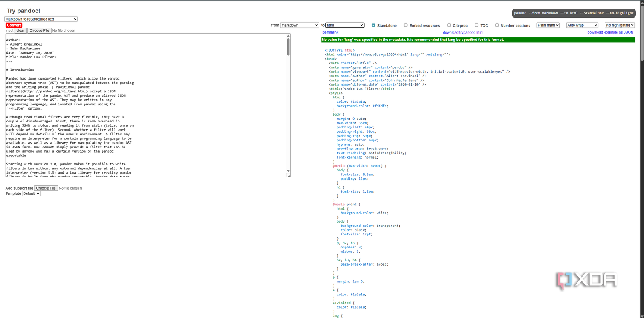Open the 'from' format dropdown
The image size is (644, 318).
click(300, 25)
